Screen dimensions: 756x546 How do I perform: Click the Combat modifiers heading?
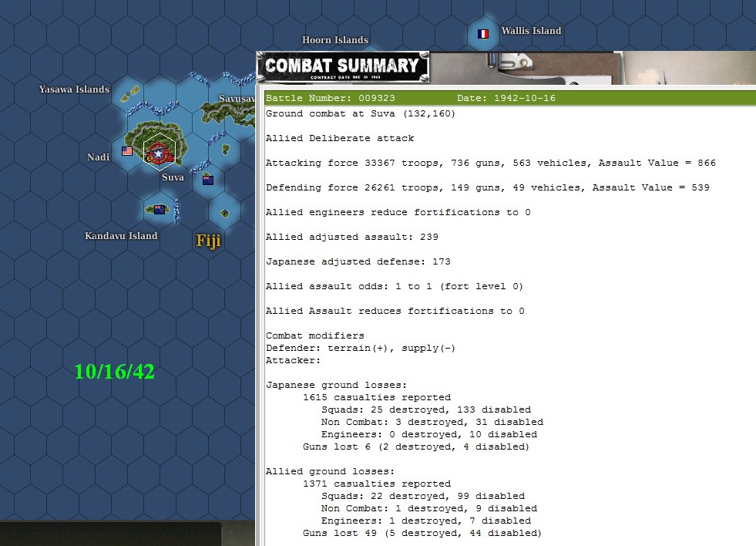tap(315, 335)
